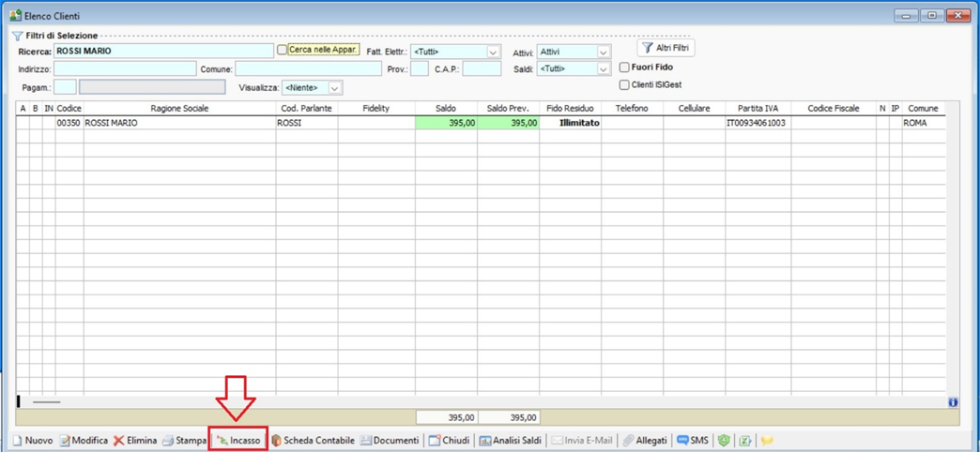Click the Comune input field
This screenshot has height=452, width=980.
(x=308, y=68)
